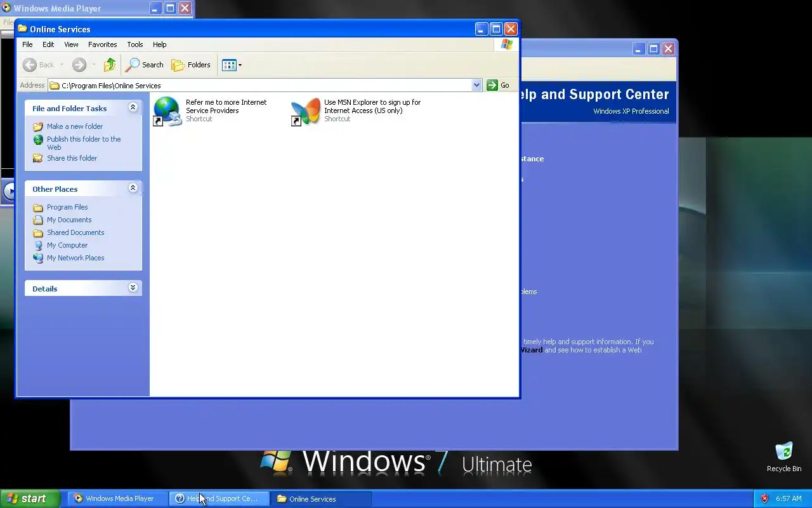
Task: Select the MSN Explorer butterfly shortcut icon
Action: coord(306,111)
